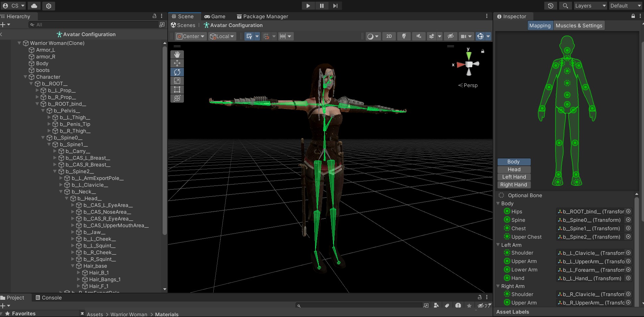
Task: Click the Head mapping button
Action: tap(514, 169)
